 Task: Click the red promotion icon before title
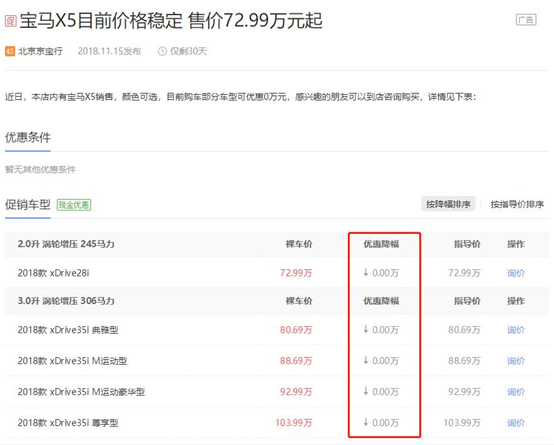coord(10,21)
